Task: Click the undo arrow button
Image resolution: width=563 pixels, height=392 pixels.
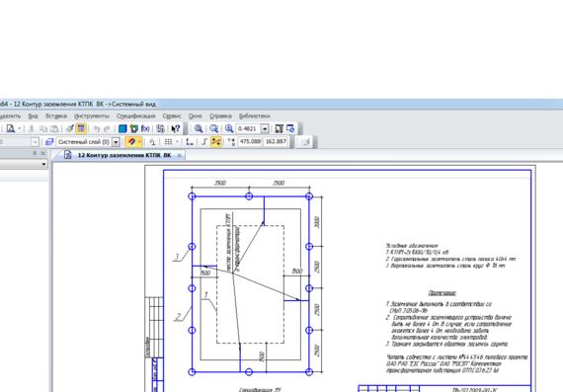Action: 96,128
